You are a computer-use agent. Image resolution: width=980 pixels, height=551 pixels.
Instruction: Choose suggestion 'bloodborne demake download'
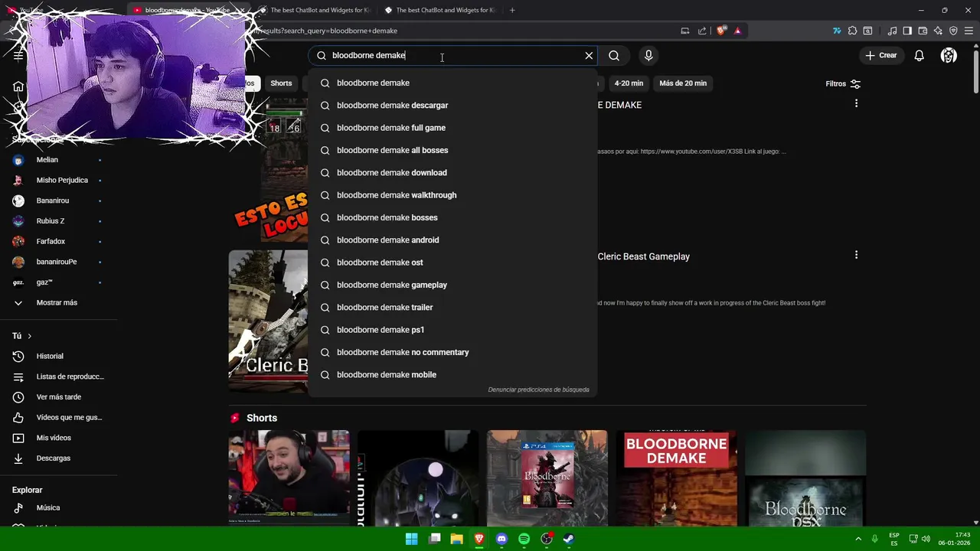click(452, 172)
